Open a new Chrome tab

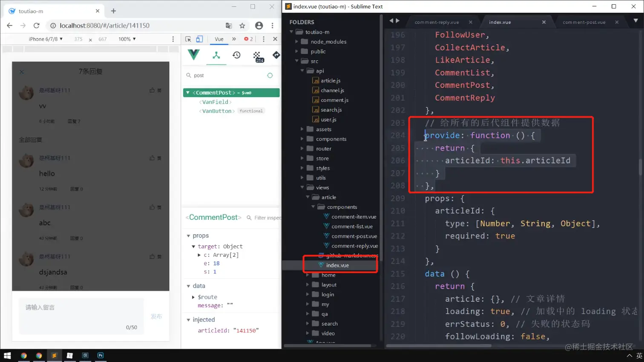coord(113,11)
